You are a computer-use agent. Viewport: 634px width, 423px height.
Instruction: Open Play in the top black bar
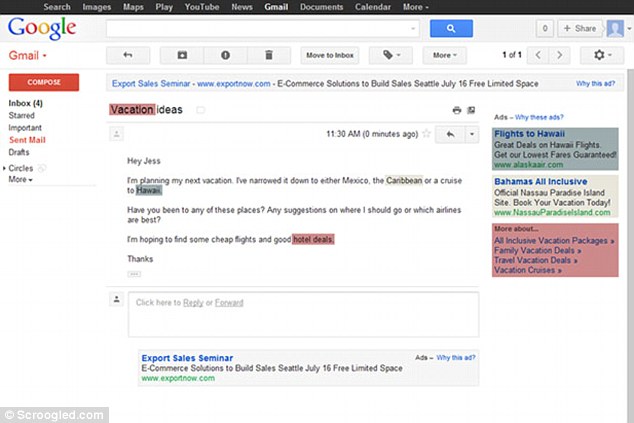coord(164,7)
